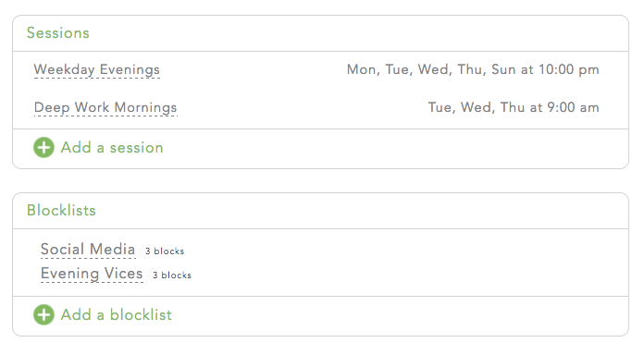The width and height of the screenshot is (644, 355).
Task: Click the "Add a blocklist" text
Action: point(117,314)
